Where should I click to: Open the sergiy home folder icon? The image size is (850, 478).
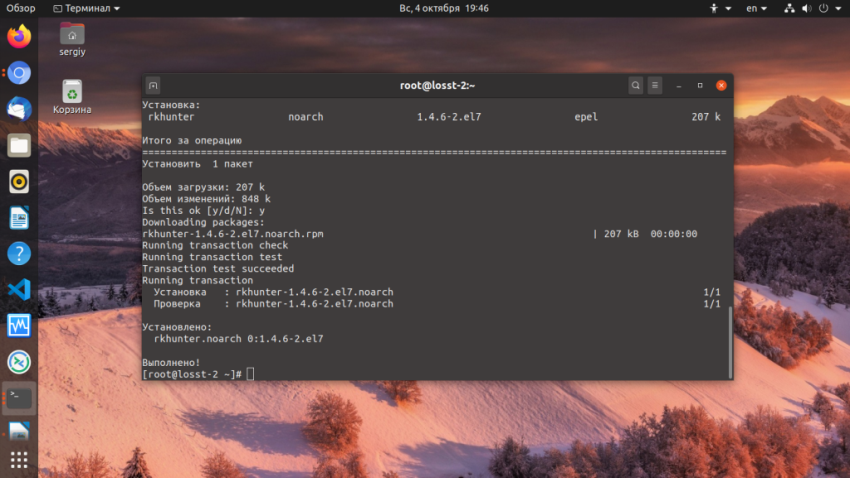point(72,39)
